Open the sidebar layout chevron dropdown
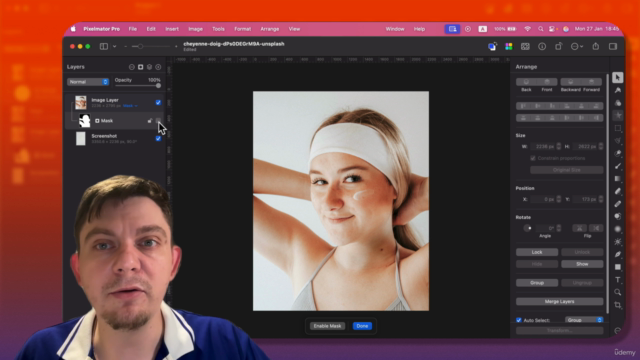 point(115,47)
